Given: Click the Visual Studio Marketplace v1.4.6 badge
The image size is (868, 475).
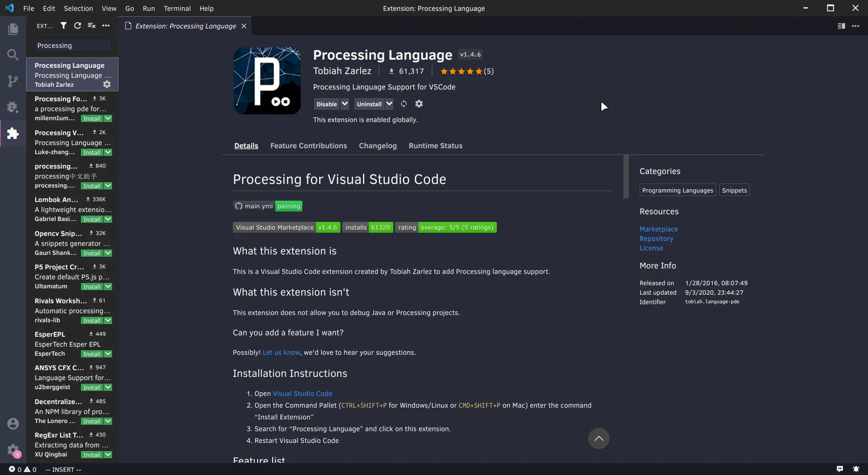Looking at the screenshot, I should click(286, 227).
